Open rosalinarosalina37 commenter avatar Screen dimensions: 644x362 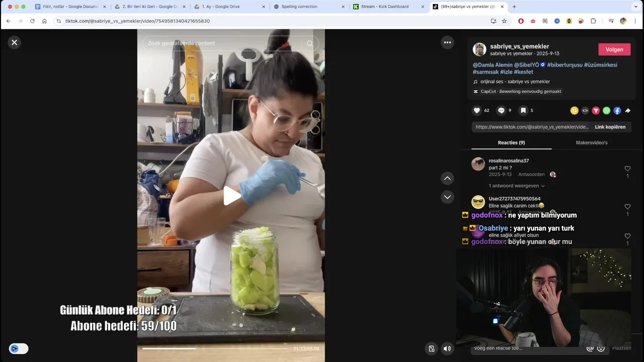478,164
